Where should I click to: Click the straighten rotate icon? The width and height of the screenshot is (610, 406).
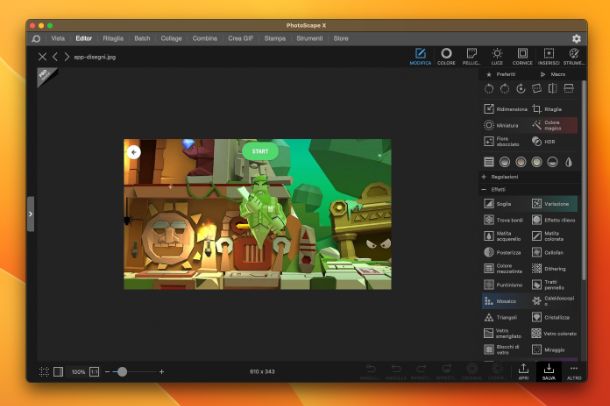click(521, 89)
